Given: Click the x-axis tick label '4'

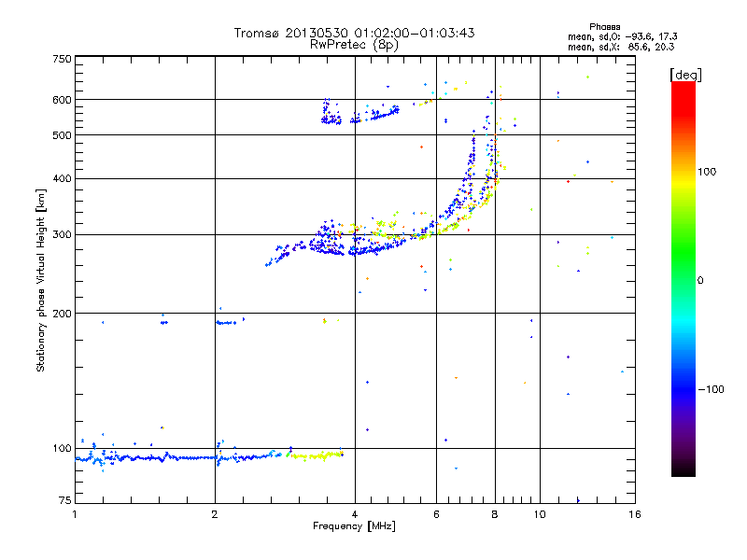Looking at the screenshot, I should pos(355,514).
